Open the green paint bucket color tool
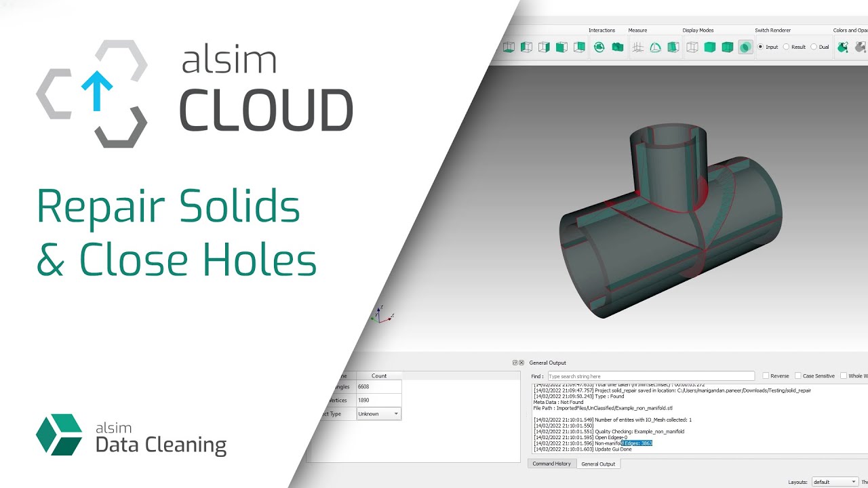 (x=843, y=47)
